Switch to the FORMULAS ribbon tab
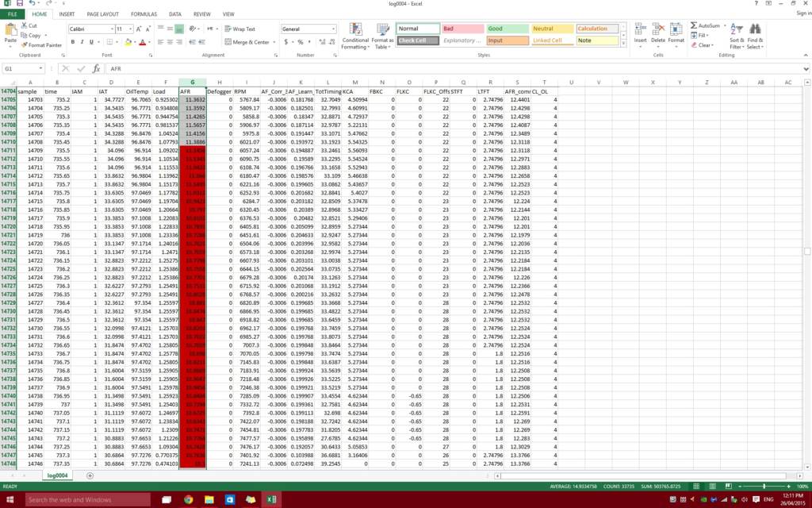The image size is (812, 508). [x=144, y=14]
